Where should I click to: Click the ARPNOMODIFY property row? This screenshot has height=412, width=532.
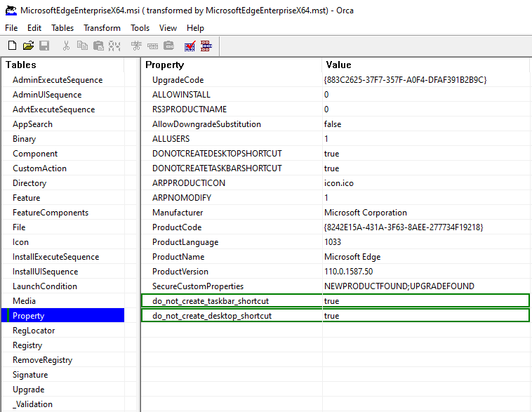pyautogui.click(x=335, y=198)
